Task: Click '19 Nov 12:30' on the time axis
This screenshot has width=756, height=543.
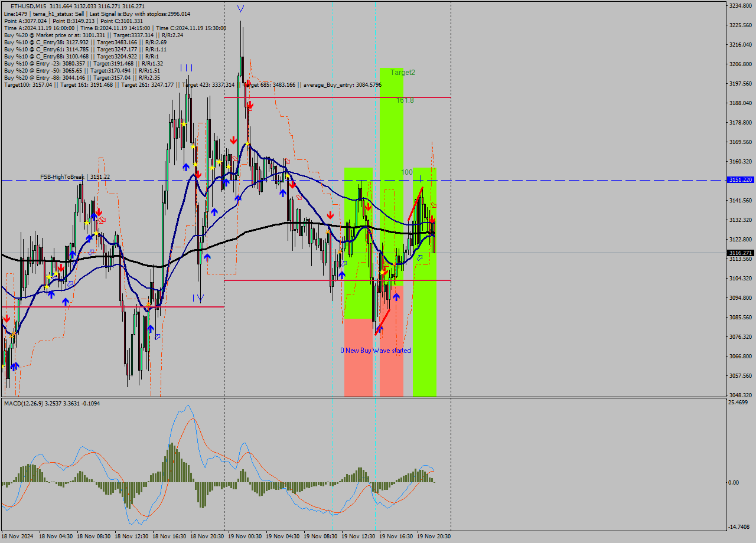Action: click(x=359, y=537)
